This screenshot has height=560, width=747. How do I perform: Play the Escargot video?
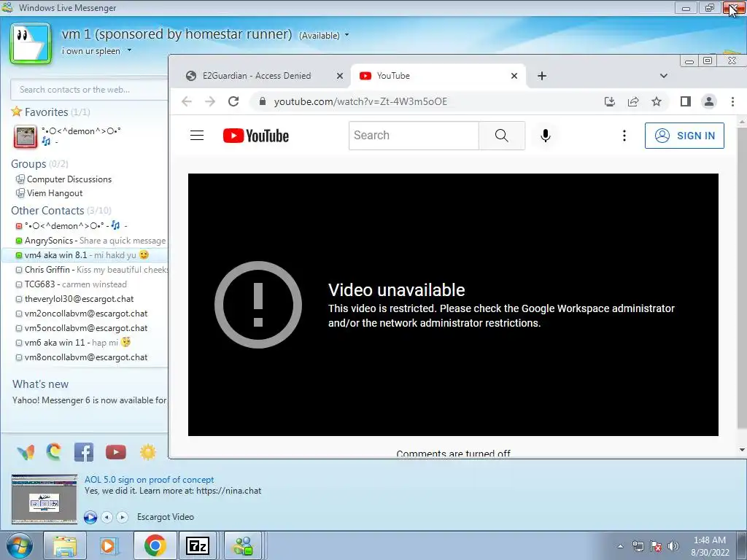[x=90, y=517]
